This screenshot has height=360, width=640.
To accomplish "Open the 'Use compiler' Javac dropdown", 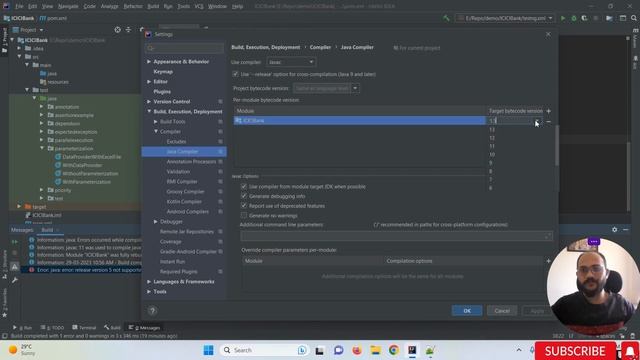I will [x=291, y=62].
